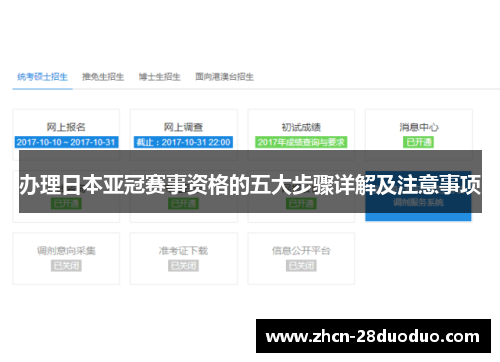Click the 已关闭 badge under 调剂意向采集
This screenshot has height=362, width=500.
point(66,266)
